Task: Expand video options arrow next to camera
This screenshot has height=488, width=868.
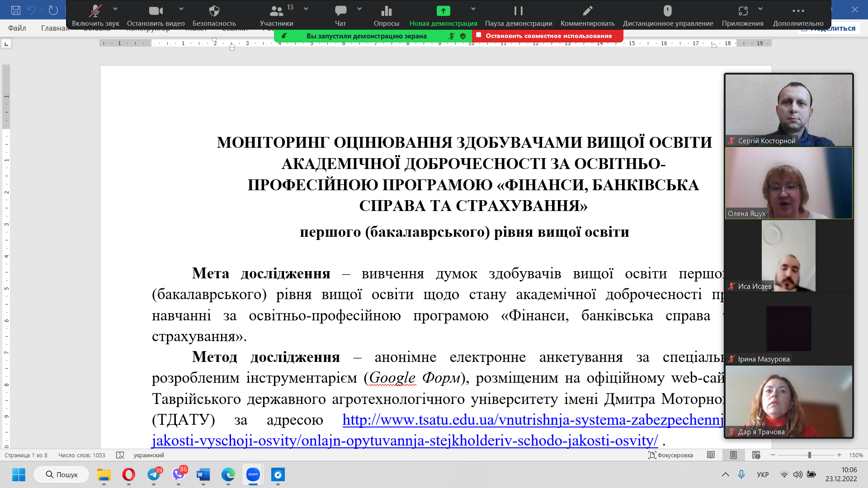Action: pyautogui.click(x=181, y=9)
